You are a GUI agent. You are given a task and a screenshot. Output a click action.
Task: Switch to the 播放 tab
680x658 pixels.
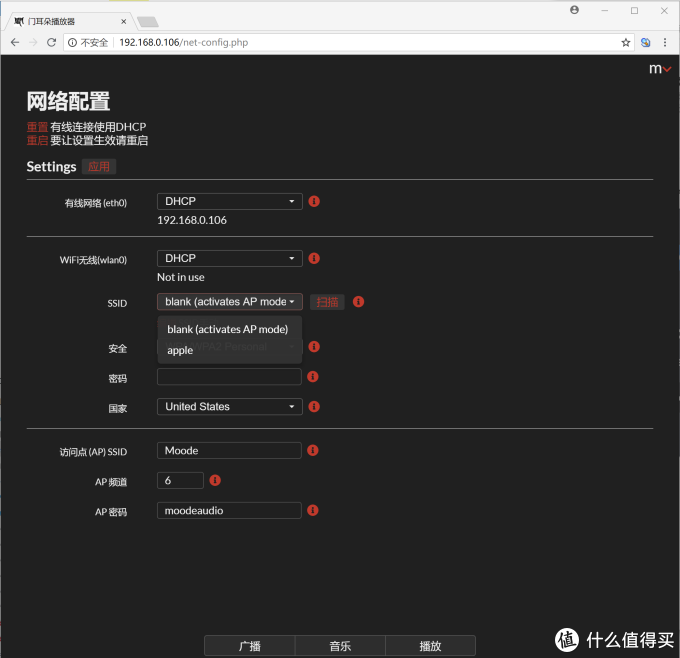(430, 646)
